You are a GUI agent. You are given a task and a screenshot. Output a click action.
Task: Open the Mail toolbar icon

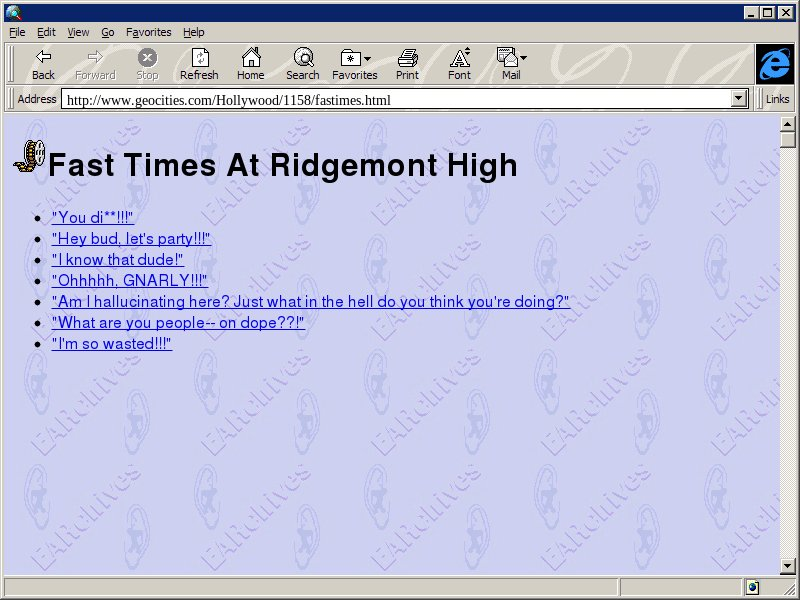pyautogui.click(x=510, y=58)
